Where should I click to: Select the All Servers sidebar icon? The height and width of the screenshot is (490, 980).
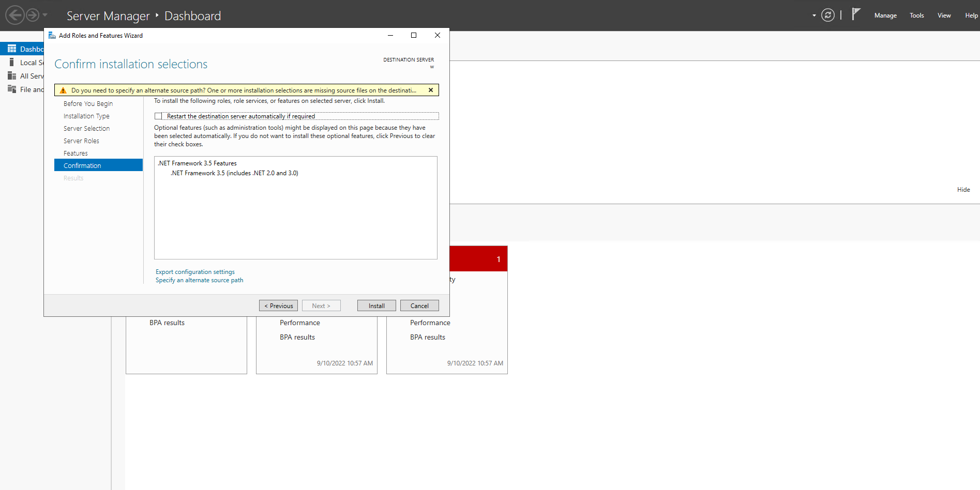click(x=12, y=75)
